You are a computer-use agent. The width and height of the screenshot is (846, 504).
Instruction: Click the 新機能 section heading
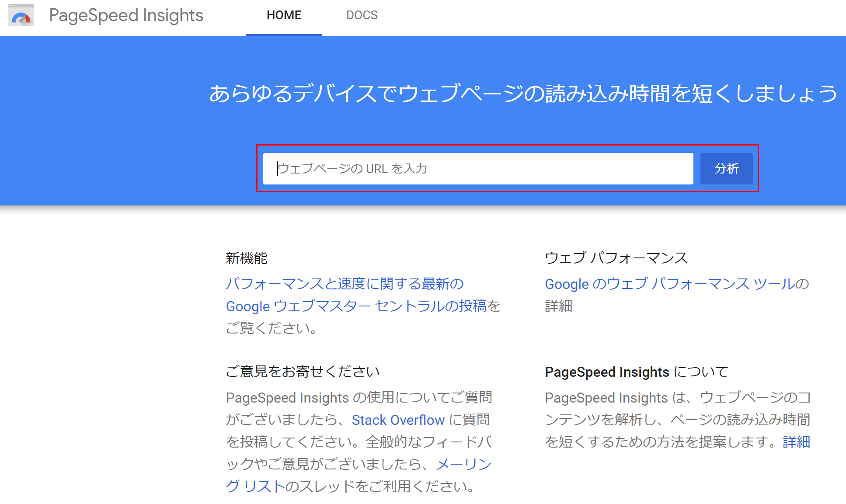click(247, 258)
